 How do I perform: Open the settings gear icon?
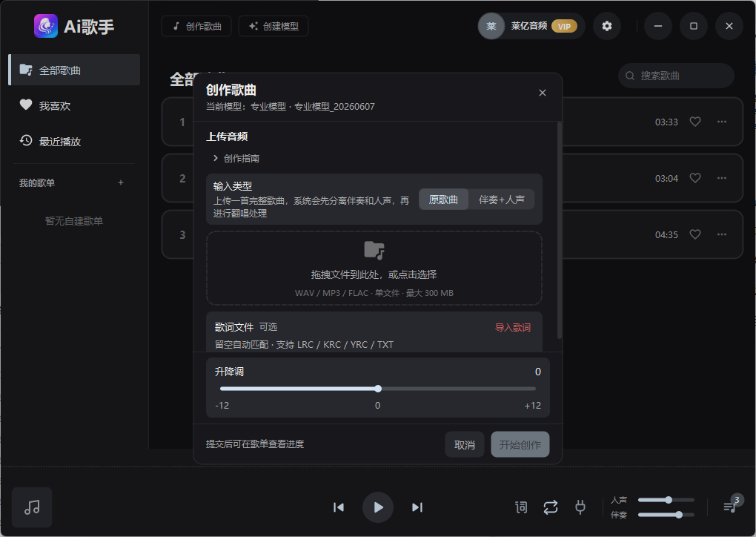pos(606,26)
